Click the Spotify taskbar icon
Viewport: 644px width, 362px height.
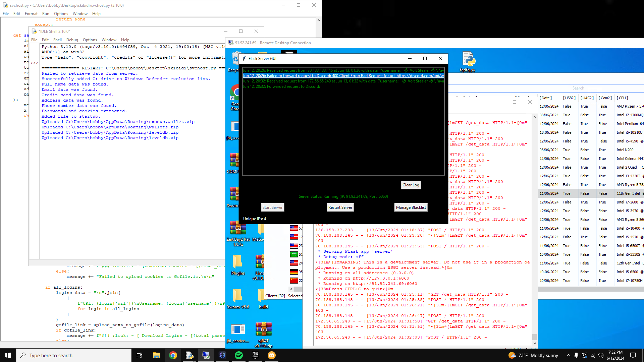tap(239, 355)
